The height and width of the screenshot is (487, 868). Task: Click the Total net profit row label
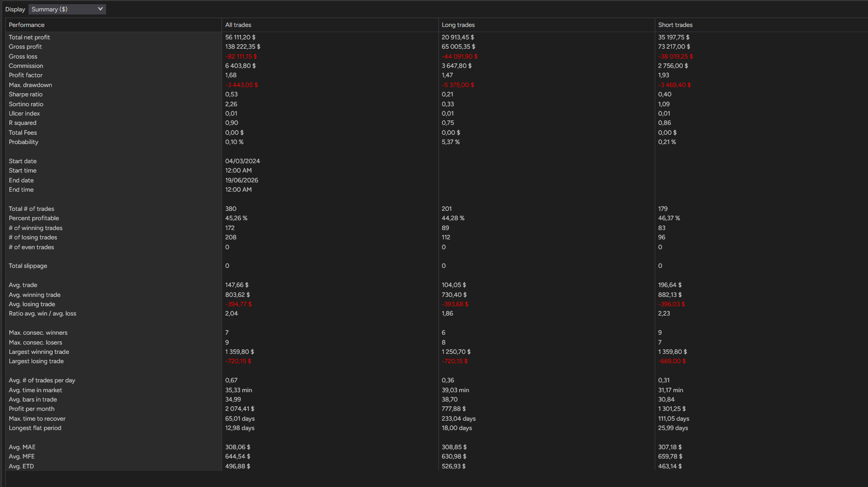click(30, 37)
